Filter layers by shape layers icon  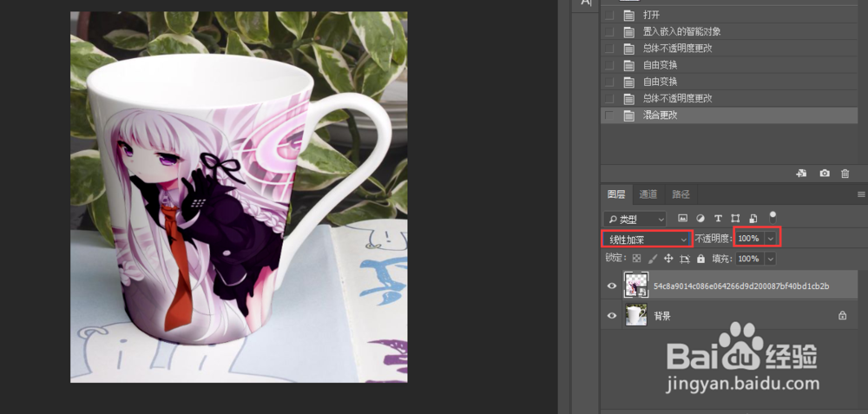[736, 218]
